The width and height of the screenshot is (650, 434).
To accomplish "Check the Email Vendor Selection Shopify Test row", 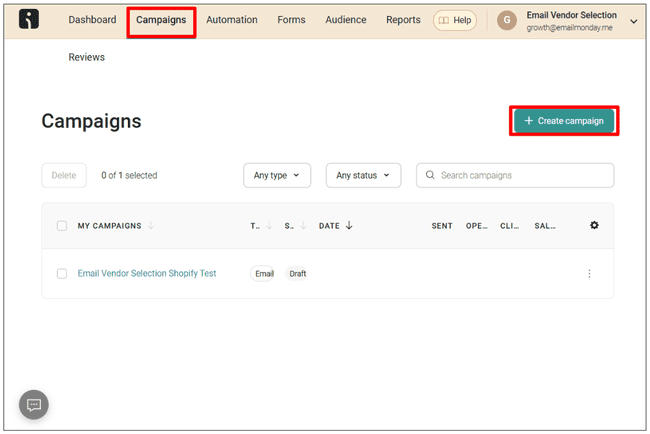I will [x=62, y=274].
